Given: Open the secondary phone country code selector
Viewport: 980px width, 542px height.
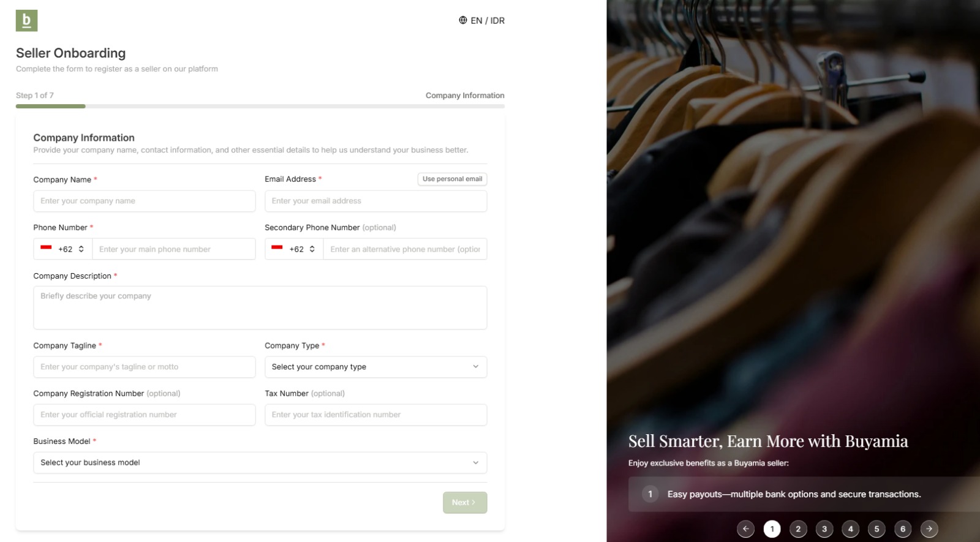Looking at the screenshot, I should [x=293, y=249].
